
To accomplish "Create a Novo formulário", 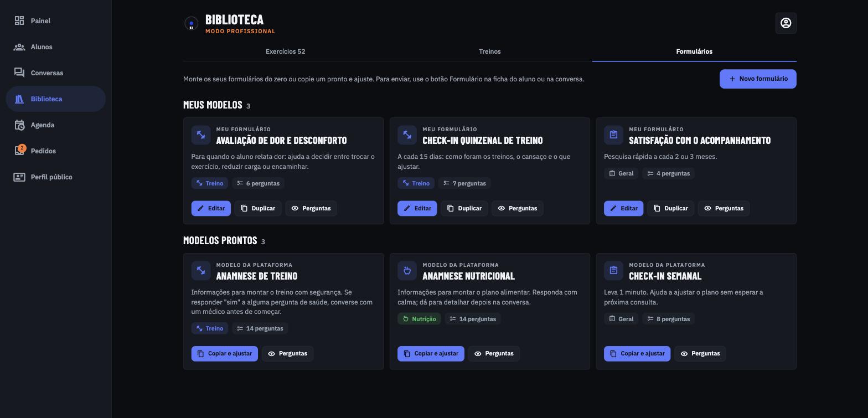I will (758, 79).
